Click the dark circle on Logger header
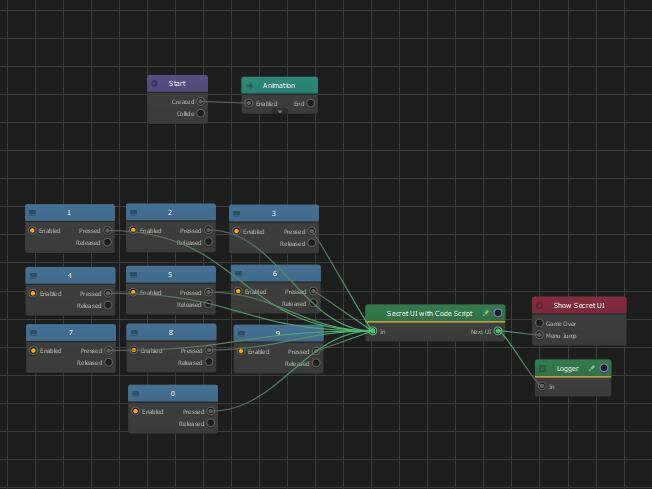This screenshot has width=652, height=489. pos(604,368)
